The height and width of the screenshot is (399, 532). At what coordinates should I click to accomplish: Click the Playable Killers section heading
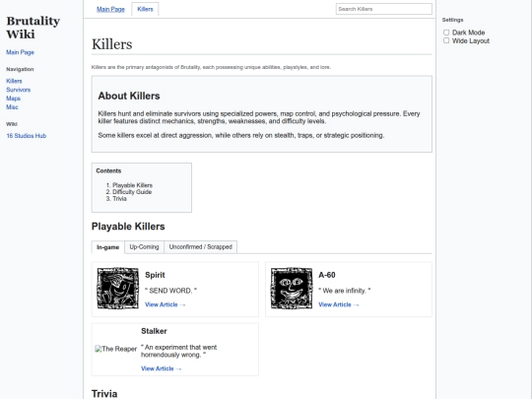pyautogui.click(x=128, y=227)
